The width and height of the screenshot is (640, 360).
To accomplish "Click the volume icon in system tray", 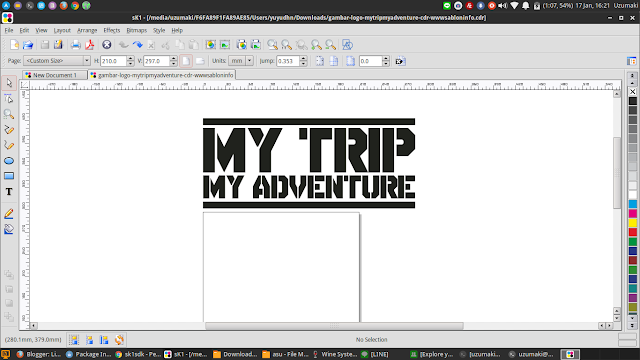I will pos(503,6).
